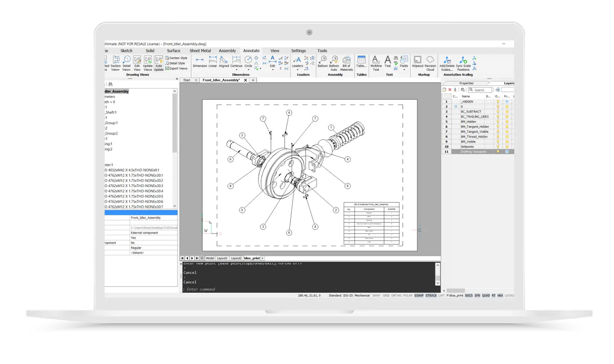Set layer 0 color via its color swatch

click(x=456, y=107)
